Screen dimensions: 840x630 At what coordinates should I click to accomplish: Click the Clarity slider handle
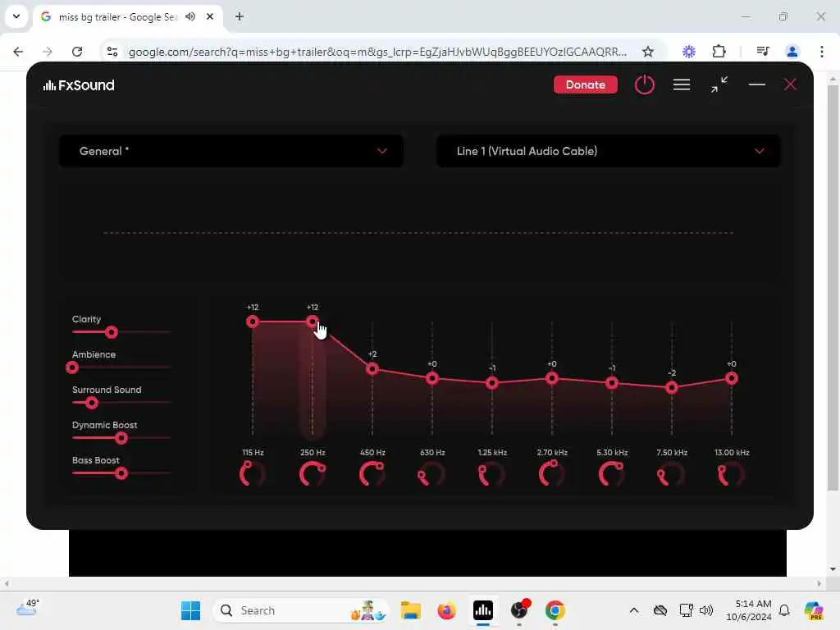coord(111,333)
